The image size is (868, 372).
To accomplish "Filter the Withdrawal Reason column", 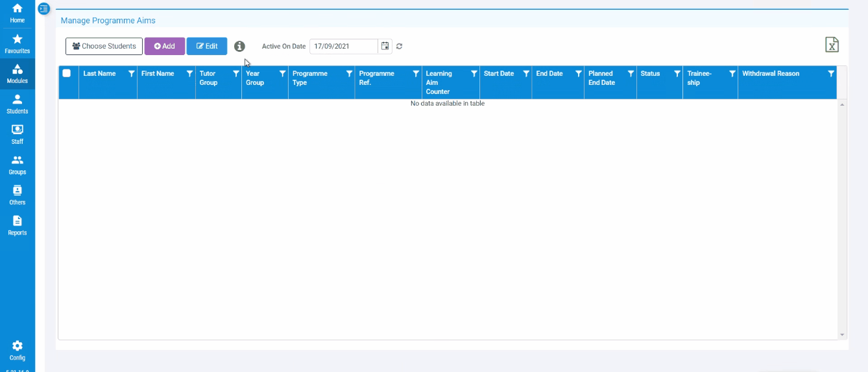I will [831, 74].
